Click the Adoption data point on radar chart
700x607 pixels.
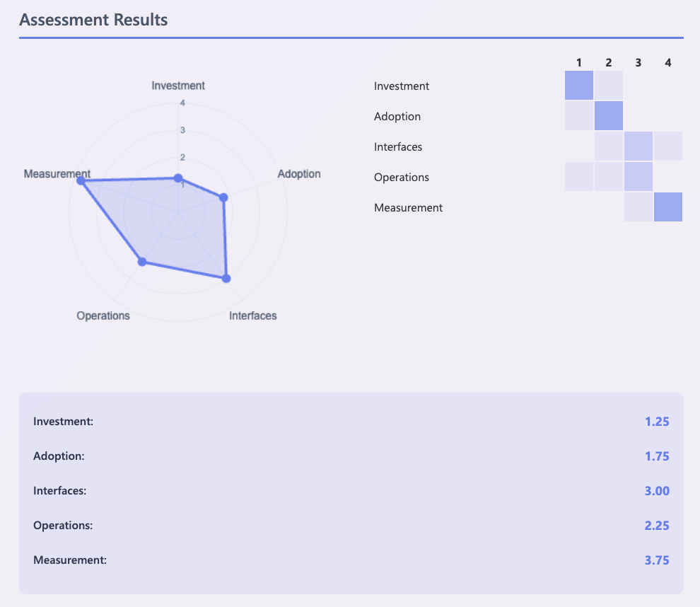[x=223, y=197]
